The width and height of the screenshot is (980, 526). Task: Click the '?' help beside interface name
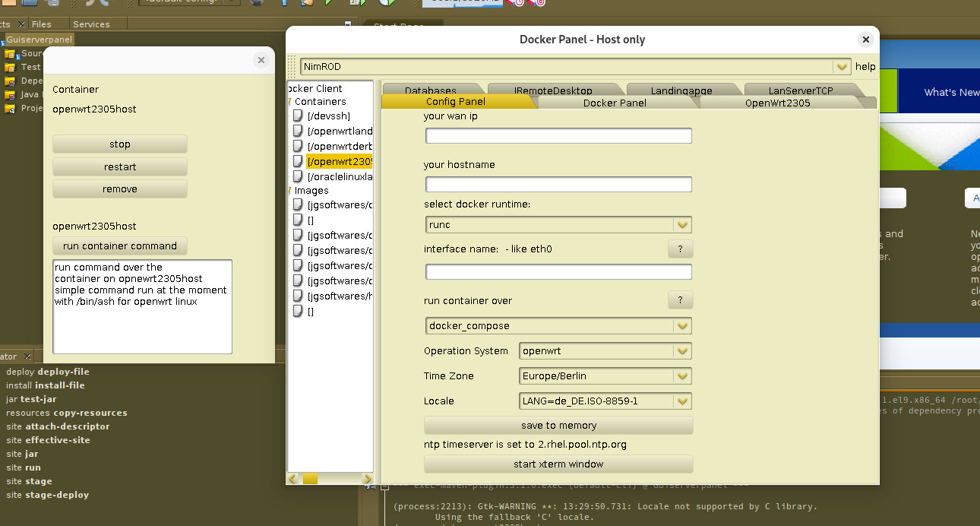(x=680, y=249)
